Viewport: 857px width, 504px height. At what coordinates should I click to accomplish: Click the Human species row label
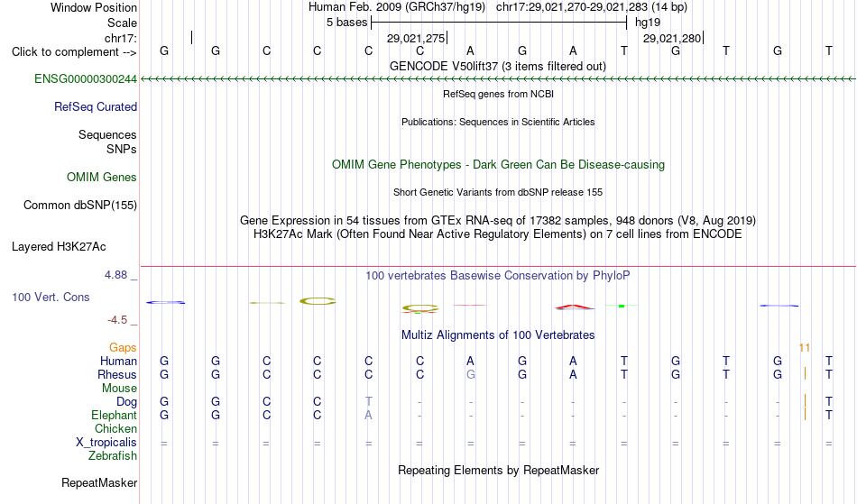point(118,362)
